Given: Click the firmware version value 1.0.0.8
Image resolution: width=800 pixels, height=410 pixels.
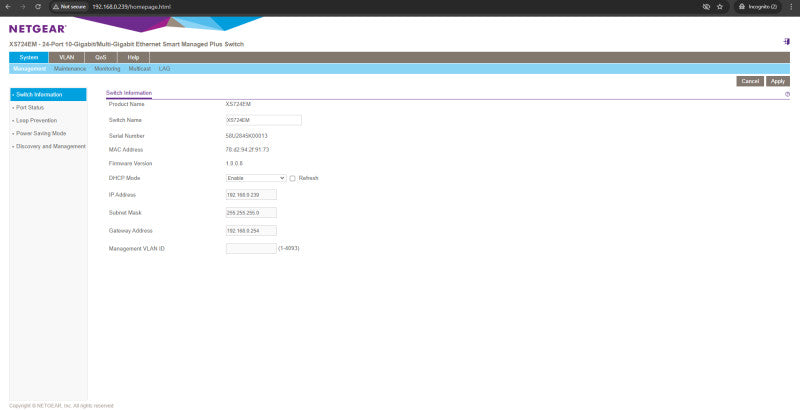Looking at the screenshot, I should tap(234, 164).
